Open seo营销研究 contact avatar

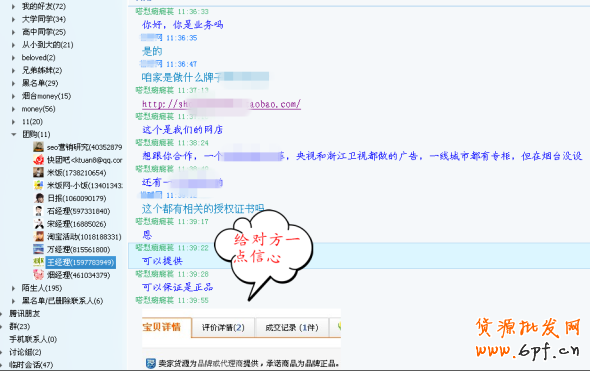[x=38, y=147]
